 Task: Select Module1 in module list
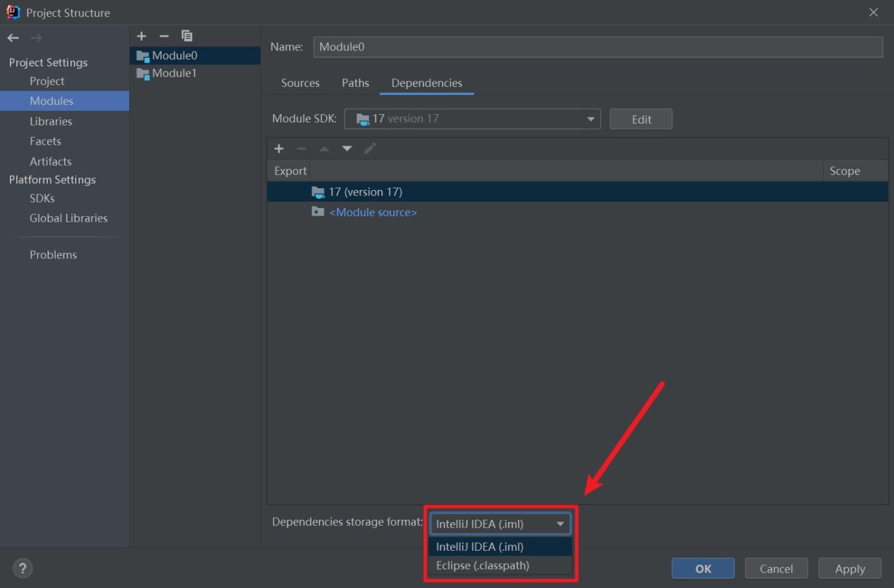(195, 73)
